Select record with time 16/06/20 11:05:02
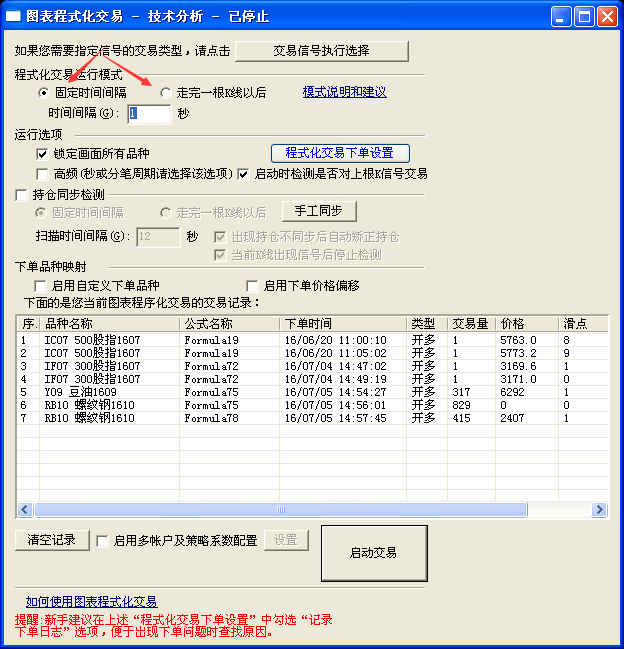624x649 pixels. [x=312, y=353]
